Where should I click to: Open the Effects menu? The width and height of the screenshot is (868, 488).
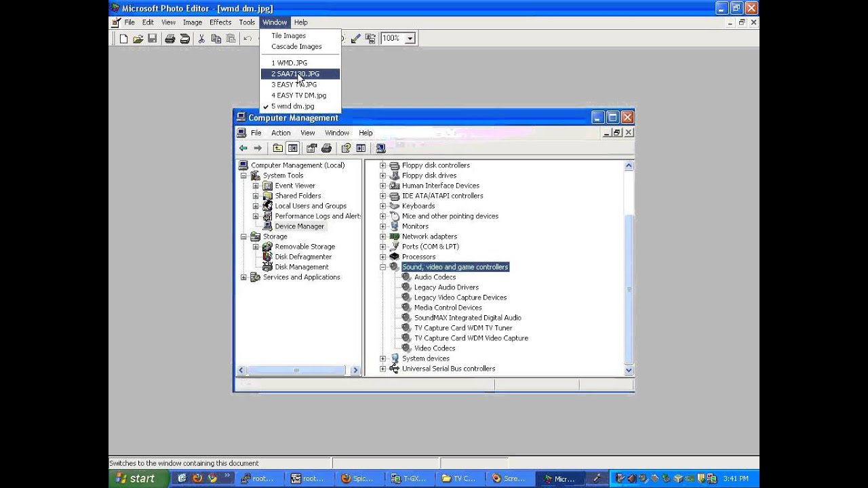point(220,22)
